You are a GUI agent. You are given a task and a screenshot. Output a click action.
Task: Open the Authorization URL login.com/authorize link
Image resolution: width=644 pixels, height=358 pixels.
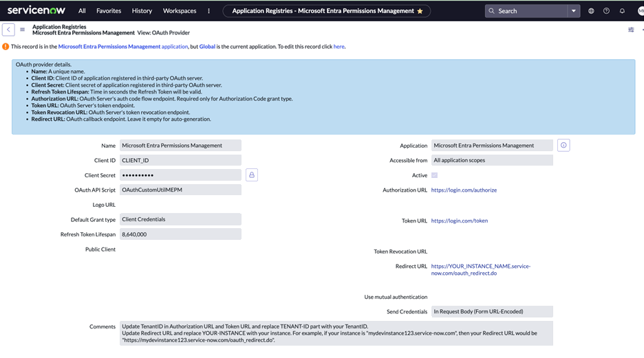464,190
